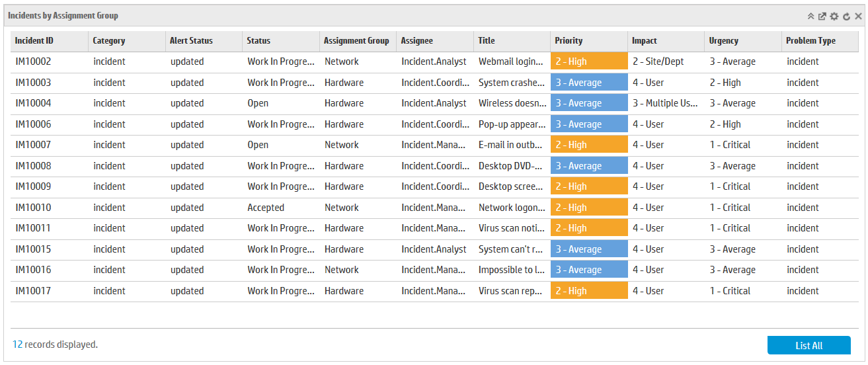The height and width of the screenshot is (365, 868).
Task: Select incident IM10017 in the table
Action: (434, 291)
